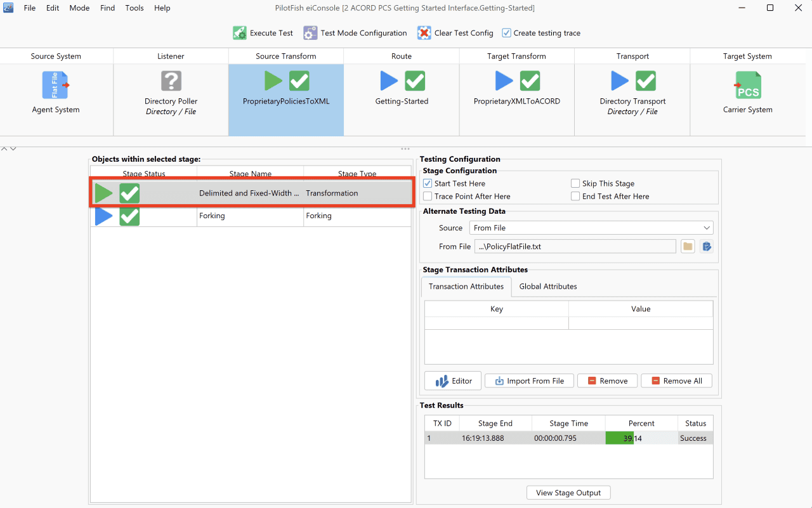Click the '00:00:00.795' stage time value
Screen dimensions: 812x508
[x=555, y=438]
